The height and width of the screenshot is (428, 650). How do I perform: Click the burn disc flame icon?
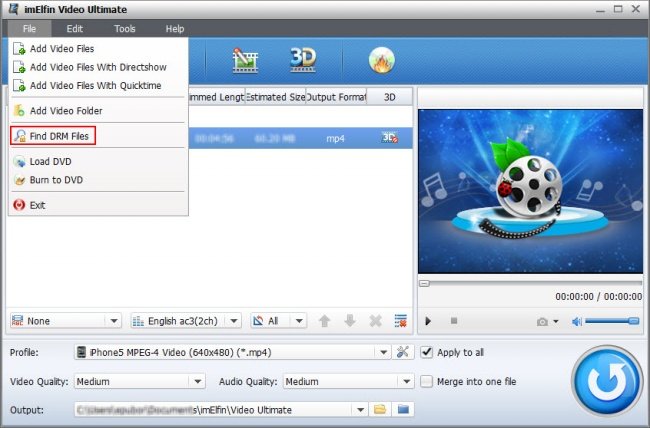(x=381, y=60)
